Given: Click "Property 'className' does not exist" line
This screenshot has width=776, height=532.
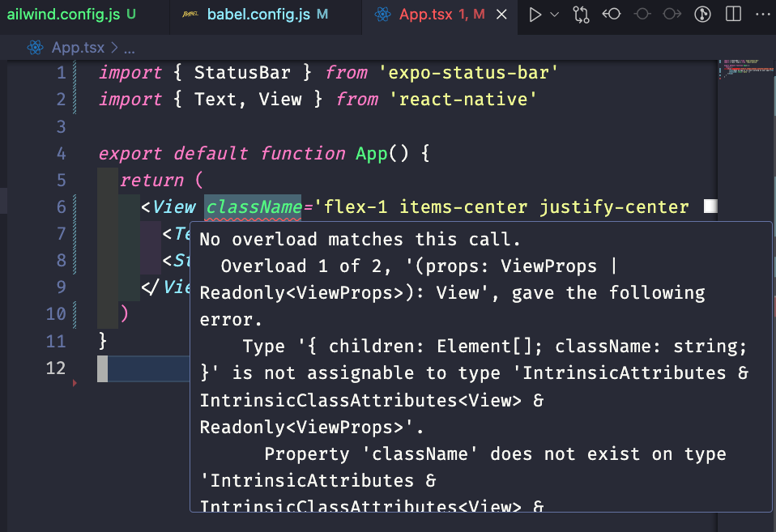Looking at the screenshot, I should [x=496, y=453].
